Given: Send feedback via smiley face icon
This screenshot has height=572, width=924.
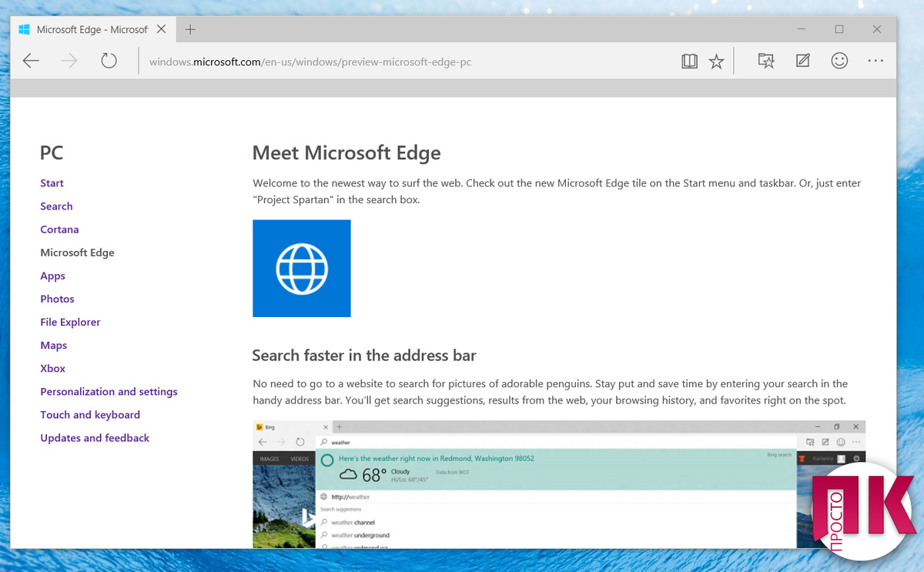Looking at the screenshot, I should click(x=839, y=61).
